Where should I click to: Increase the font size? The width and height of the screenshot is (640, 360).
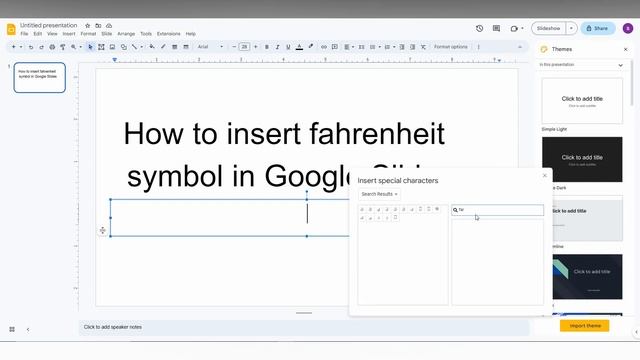tap(256, 47)
